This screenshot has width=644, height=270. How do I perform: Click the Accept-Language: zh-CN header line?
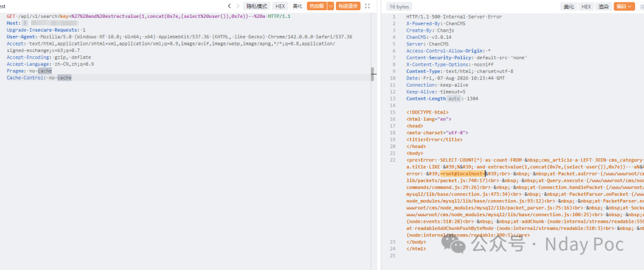click(50, 64)
